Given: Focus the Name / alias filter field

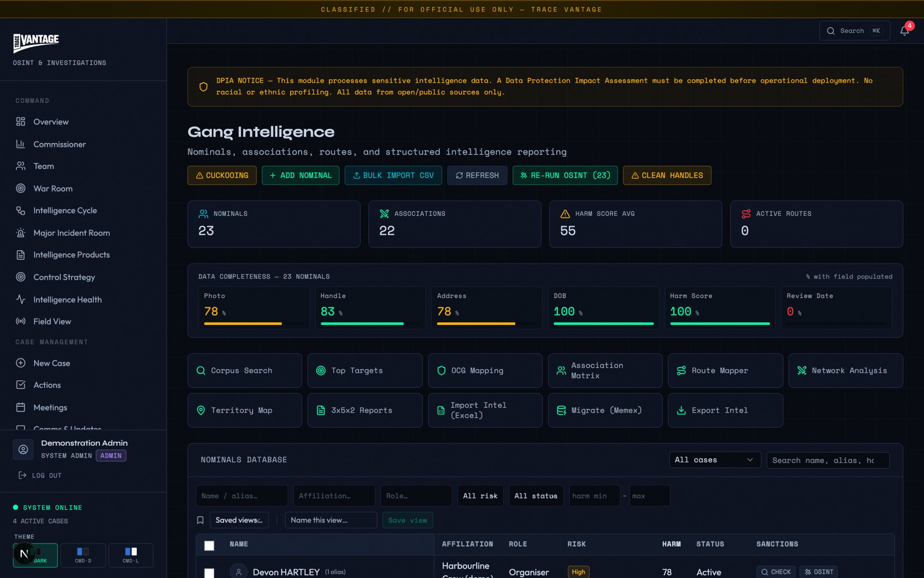Looking at the screenshot, I should click(241, 496).
